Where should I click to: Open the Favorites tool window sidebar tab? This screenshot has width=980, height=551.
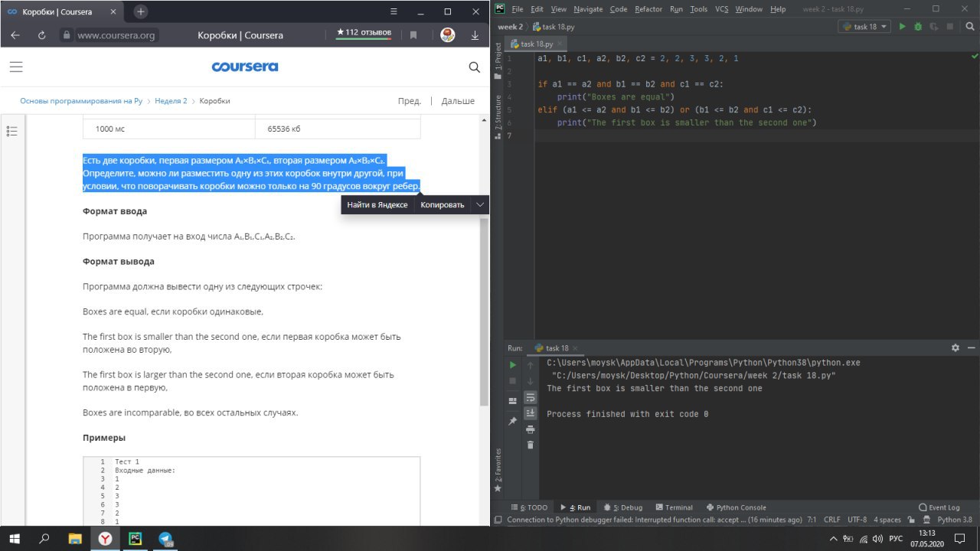point(498,469)
